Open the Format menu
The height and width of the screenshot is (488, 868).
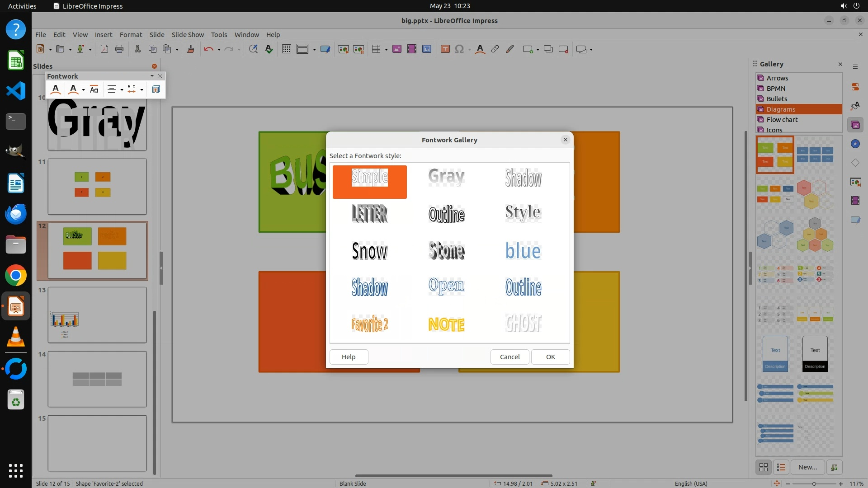(x=131, y=35)
